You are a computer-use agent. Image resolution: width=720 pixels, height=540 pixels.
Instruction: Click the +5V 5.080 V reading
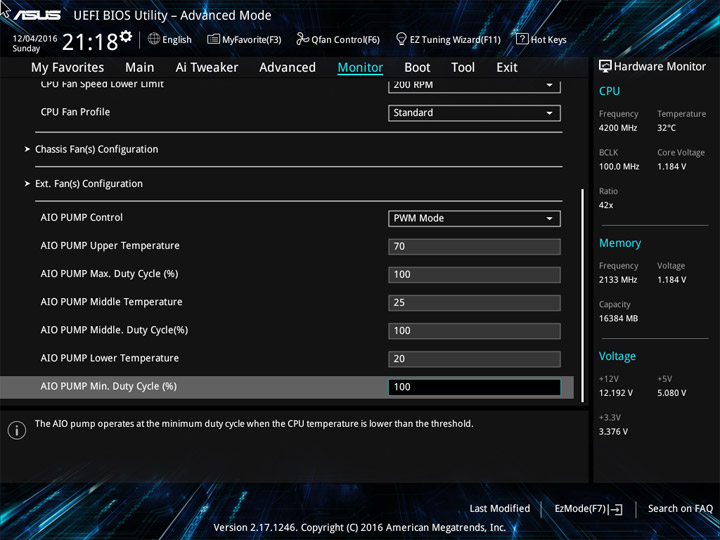click(x=672, y=393)
